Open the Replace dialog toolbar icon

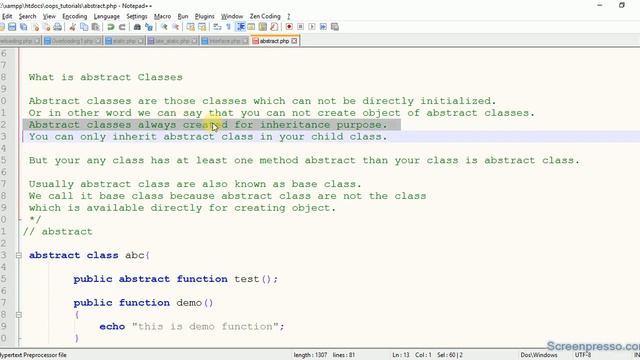[x=149, y=27]
